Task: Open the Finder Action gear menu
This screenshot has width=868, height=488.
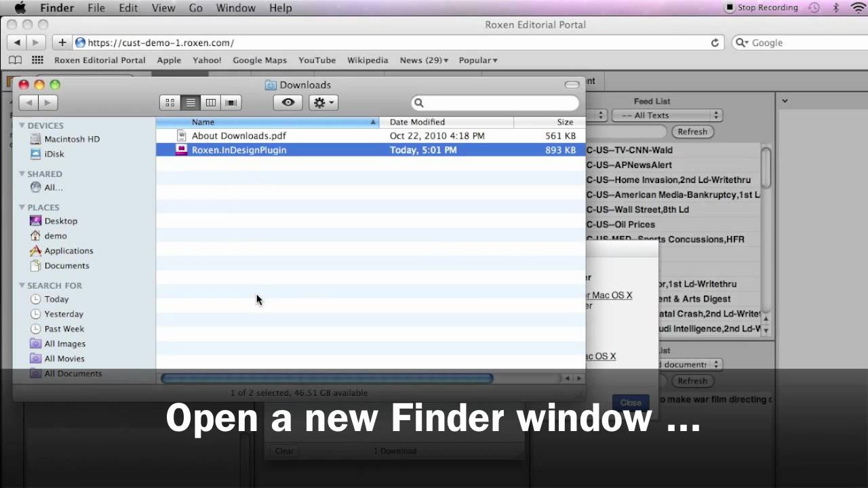Action: [323, 102]
